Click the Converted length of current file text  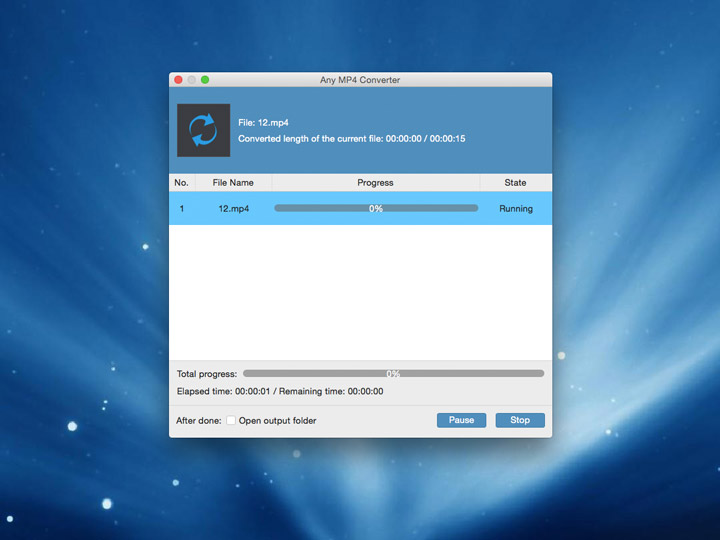click(x=351, y=139)
